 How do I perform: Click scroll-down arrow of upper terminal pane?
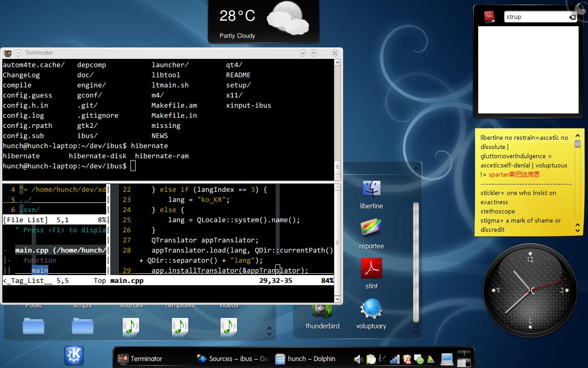click(x=338, y=177)
